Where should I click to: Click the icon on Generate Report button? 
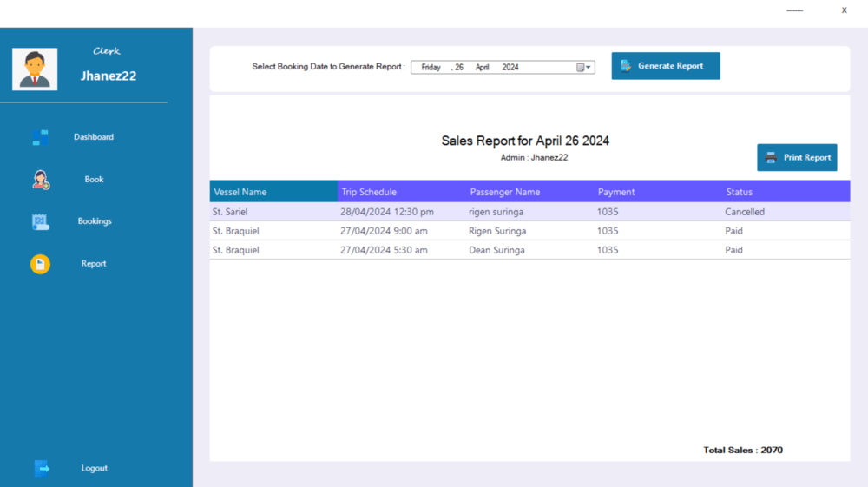(626, 66)
